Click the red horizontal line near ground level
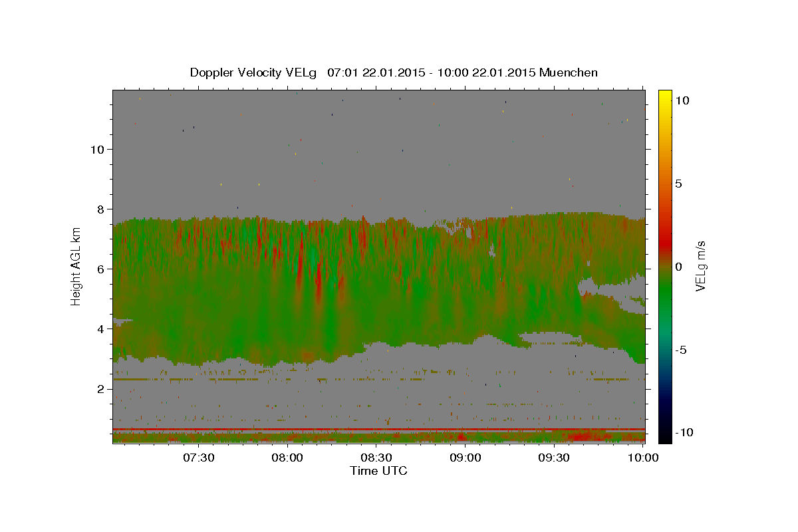798x532 pixels. pyautogui.click(x=378, y=430)
